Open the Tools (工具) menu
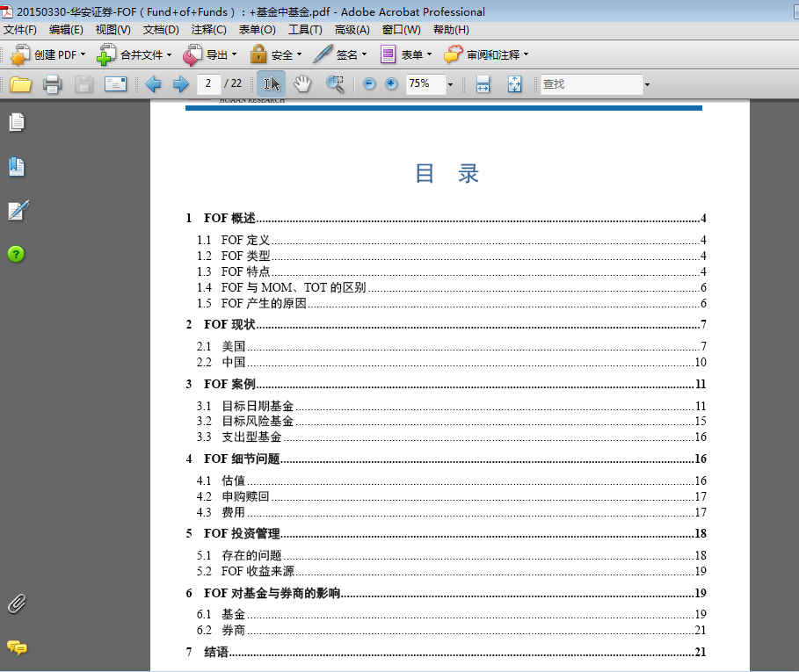Image resolution: width=799 pixels, height=672 pixels. point(305,30)
